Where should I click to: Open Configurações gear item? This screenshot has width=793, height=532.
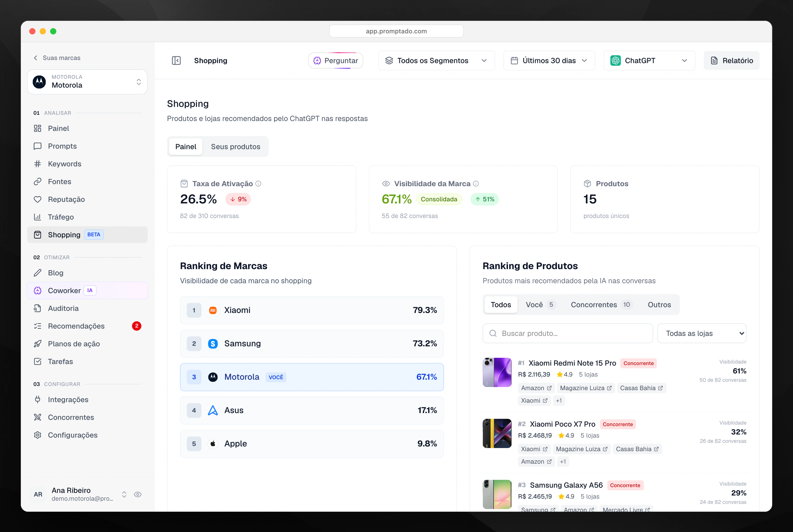click(x=87, y=435)
